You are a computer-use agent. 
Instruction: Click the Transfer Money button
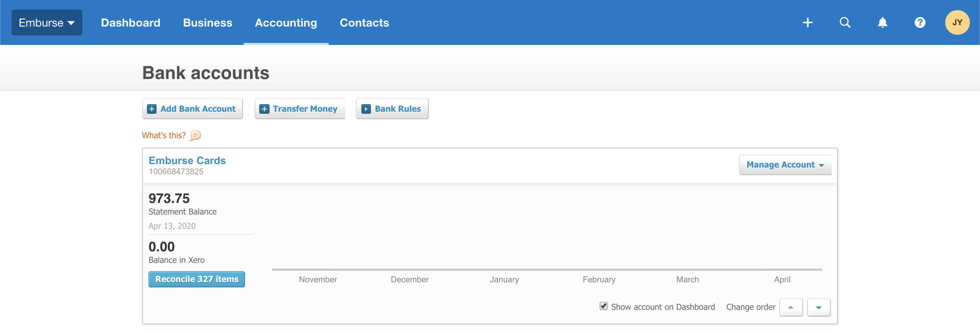(x=299, y=109)
